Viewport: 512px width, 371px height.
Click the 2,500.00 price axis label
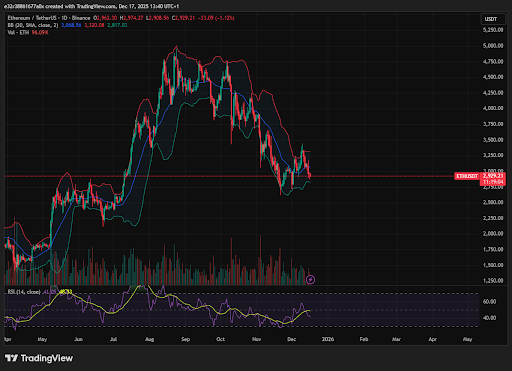[x=493, y=202]
